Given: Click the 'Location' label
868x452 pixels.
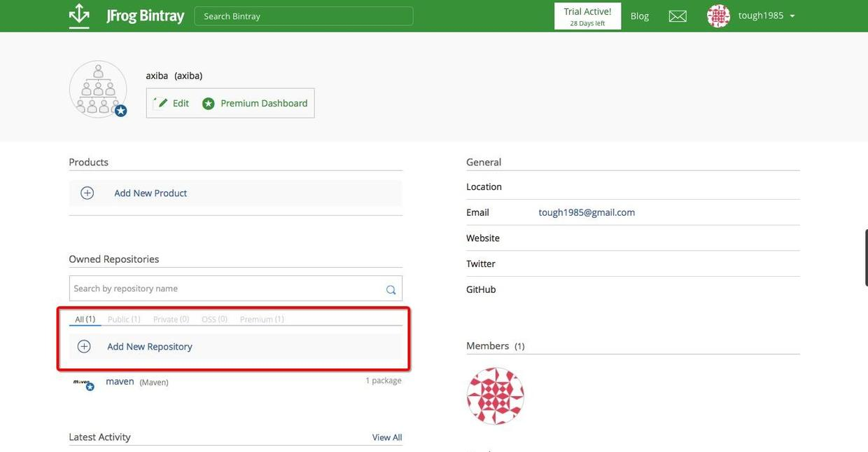Looking at the screenshot, I should coord(484,186).
